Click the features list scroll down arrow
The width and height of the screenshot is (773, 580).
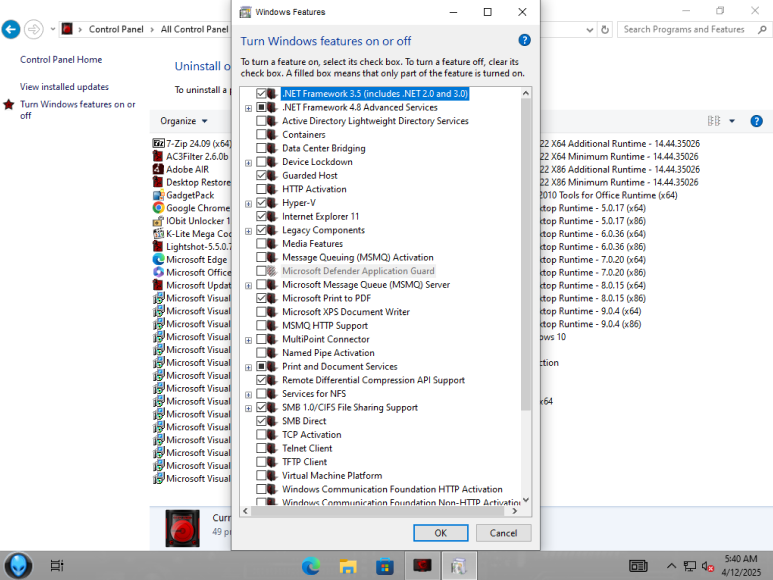[x=526, y=500]
